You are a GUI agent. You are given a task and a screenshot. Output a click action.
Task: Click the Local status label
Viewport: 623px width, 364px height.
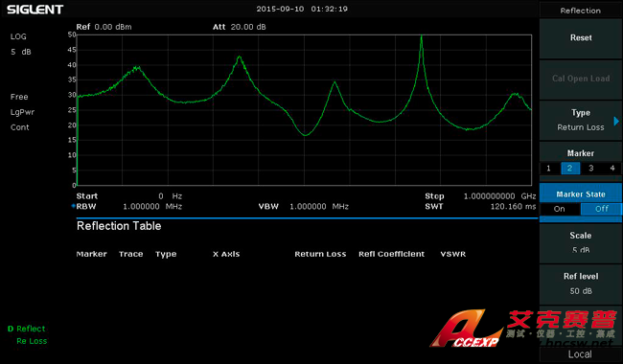(x=580, y=354)
